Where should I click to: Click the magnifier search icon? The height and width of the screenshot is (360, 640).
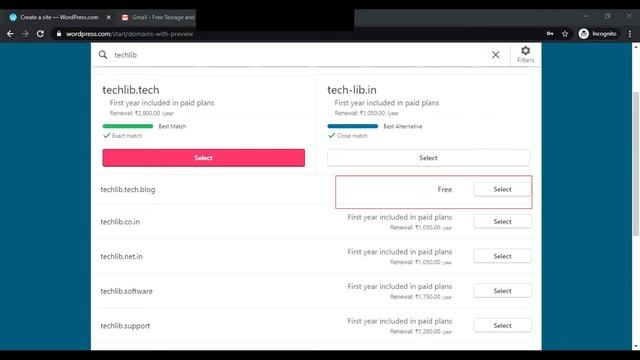point(103,55)
